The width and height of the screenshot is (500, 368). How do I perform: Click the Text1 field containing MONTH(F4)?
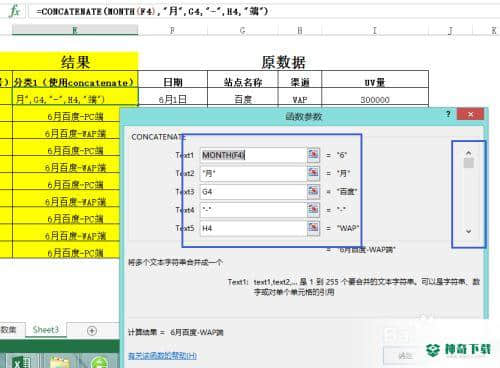tap(253, 155)
